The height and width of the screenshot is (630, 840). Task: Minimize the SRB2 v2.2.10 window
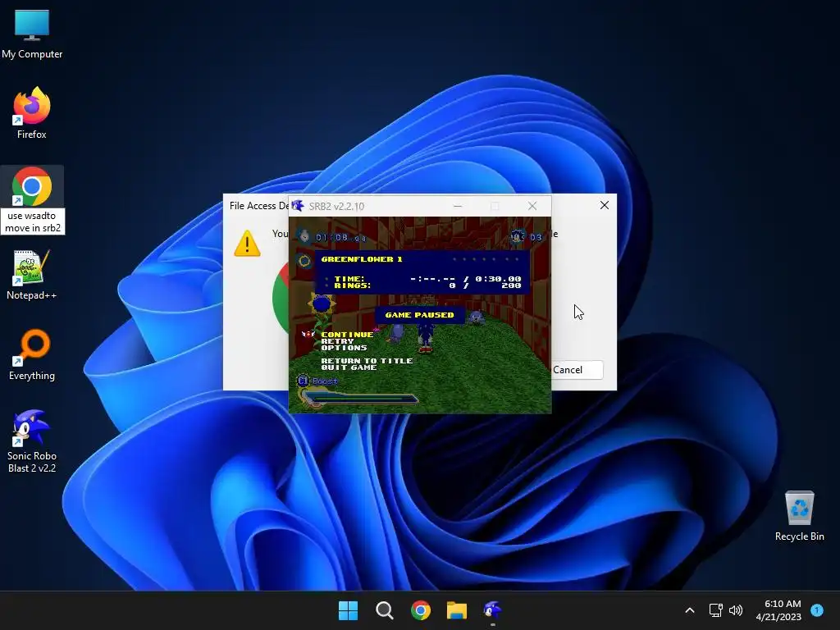458,206
